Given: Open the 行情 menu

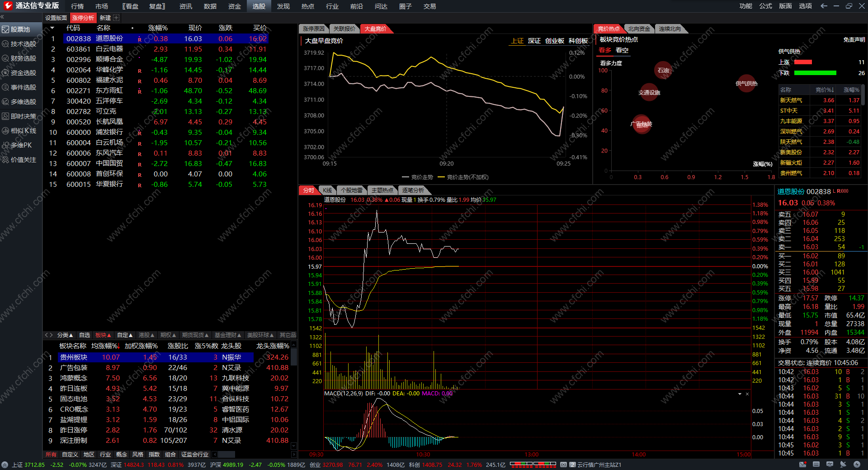Looking at the screenshot, I should 77,6.
